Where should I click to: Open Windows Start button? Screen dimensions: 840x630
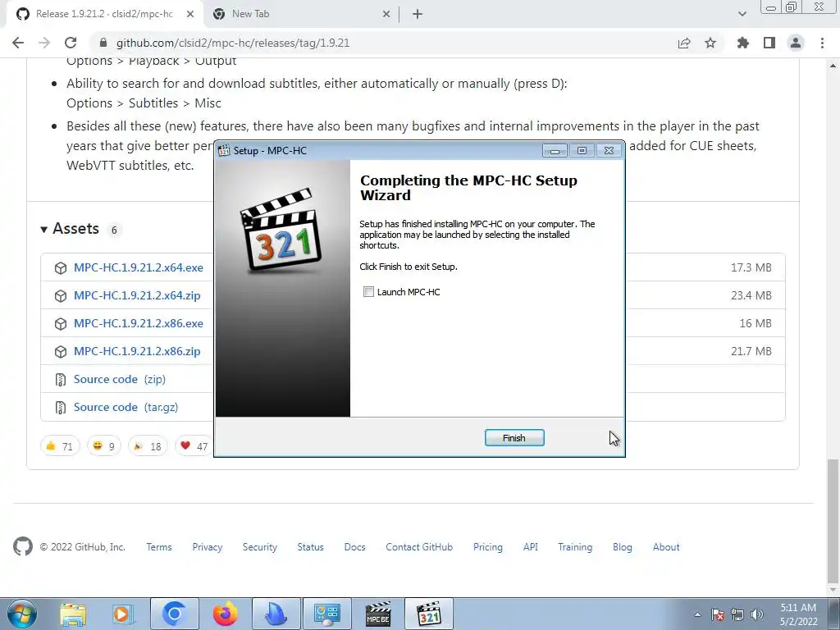[x=22, y=614]
